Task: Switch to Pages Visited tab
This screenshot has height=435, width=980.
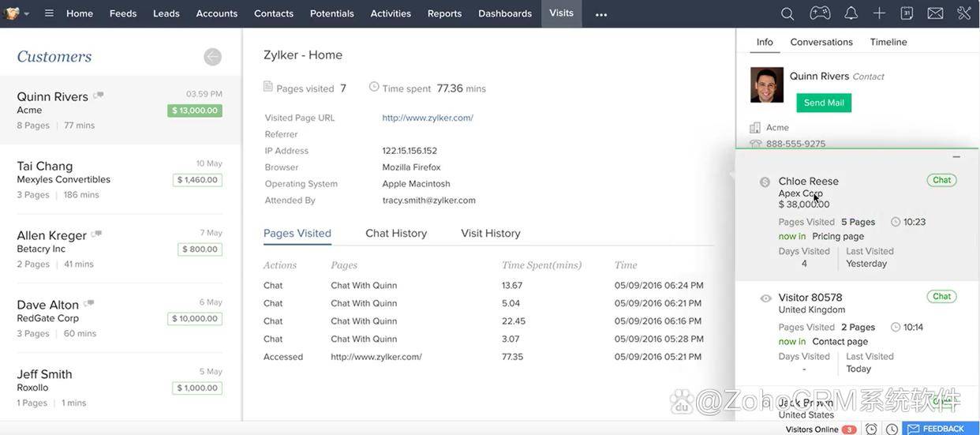Action: (297, 234)
